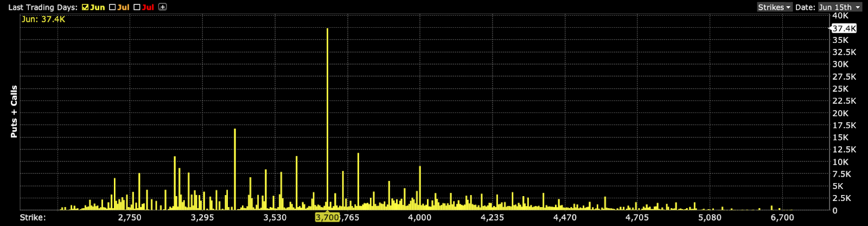The width and height of the screenshot is (868, 226).
Task: Click the 35K y-axis label
Action: tap(840, 40)
